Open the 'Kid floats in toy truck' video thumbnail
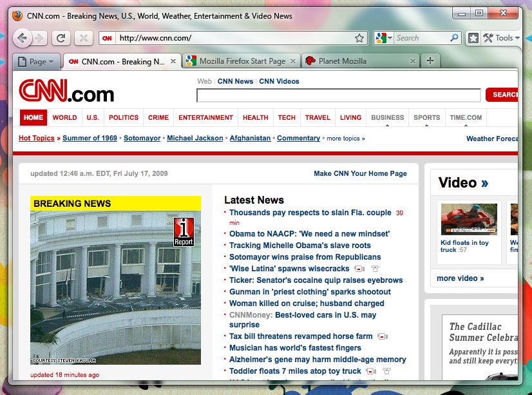This screenshot has width=532, height=395. (x=469, y=219)
